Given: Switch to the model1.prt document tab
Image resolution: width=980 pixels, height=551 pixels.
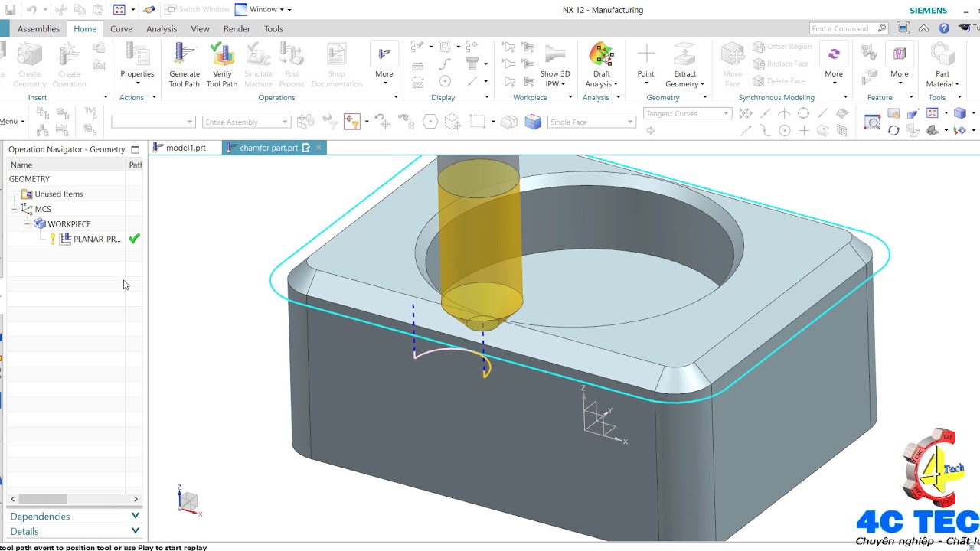Looking at the screenshot, I should pyautogui.click(x=185, y=148).
